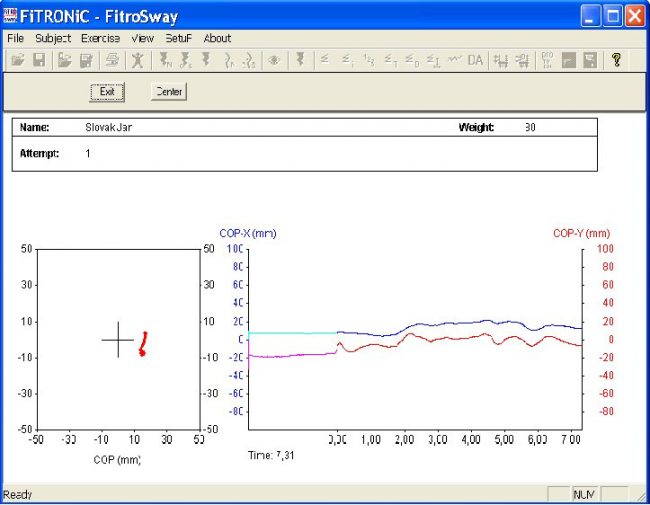Click the crosshair marker in the COP plot

click(x=118, y=340)
